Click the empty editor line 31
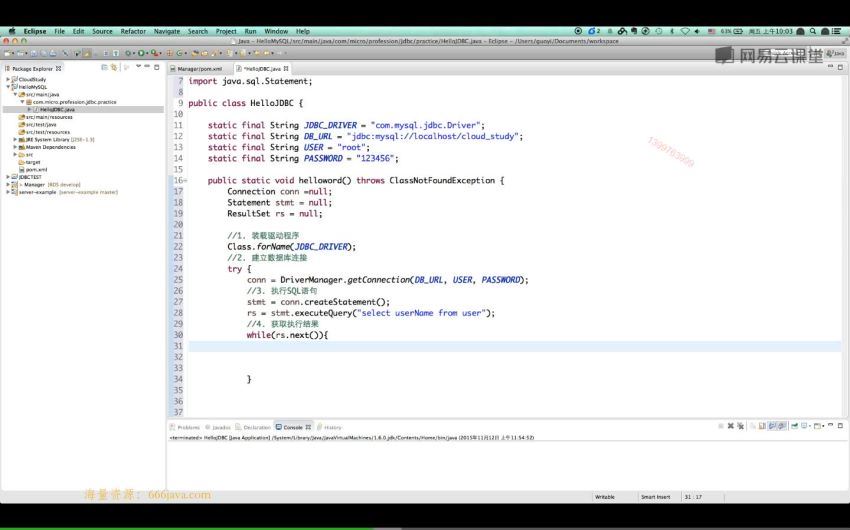Screen dimensions: 850x530 pos(500,345)
